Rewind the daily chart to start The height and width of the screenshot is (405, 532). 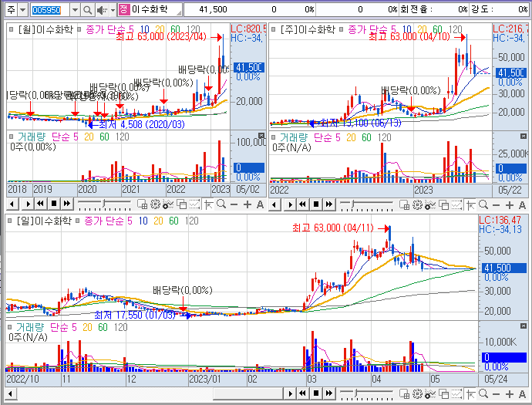click(303, 393)
